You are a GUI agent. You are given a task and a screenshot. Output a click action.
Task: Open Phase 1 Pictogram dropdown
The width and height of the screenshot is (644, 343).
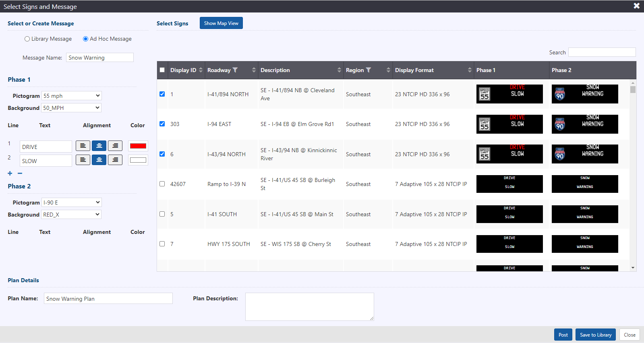[71, 96]
